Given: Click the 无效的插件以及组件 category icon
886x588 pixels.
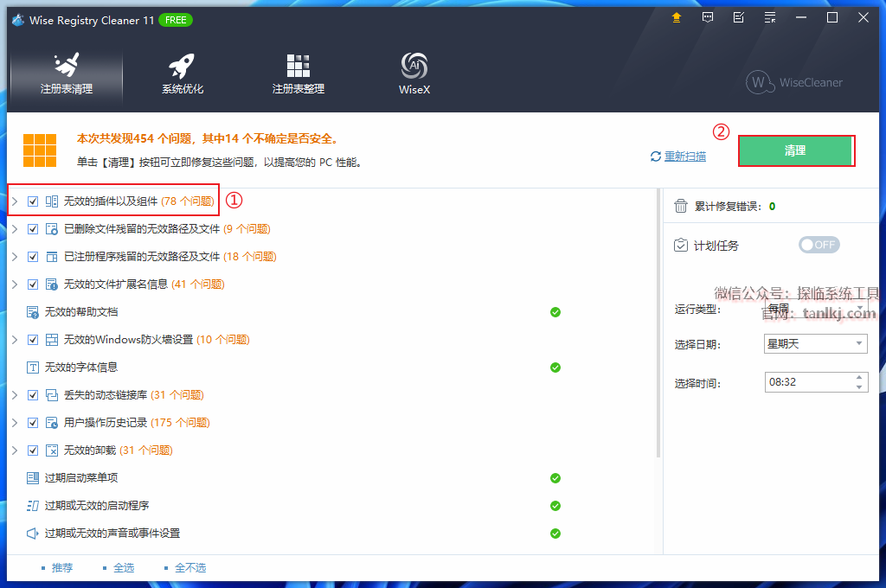Looking at the screenshot, I should tap(51, 201).
